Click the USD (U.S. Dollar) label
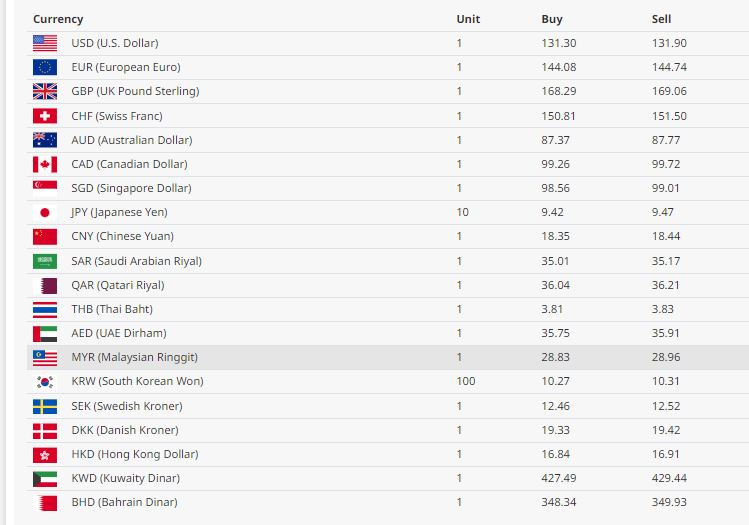 (115, 43)
